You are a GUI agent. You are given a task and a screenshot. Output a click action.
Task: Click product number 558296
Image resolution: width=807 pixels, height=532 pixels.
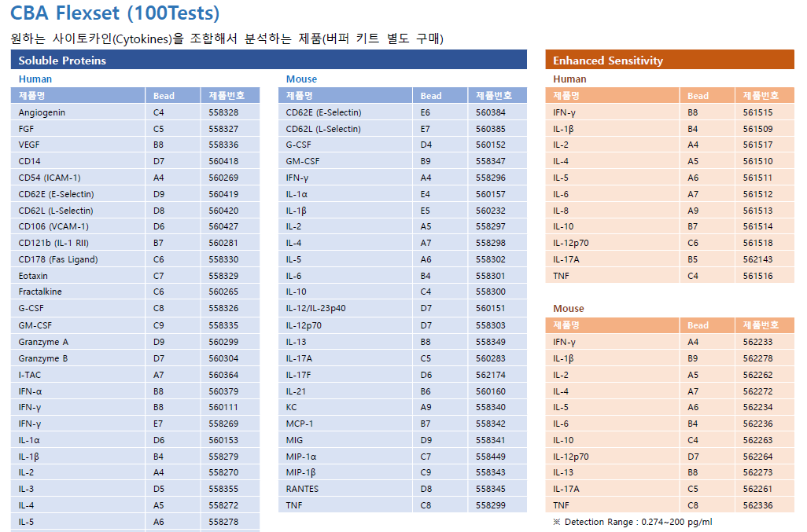tap(491, 178)
